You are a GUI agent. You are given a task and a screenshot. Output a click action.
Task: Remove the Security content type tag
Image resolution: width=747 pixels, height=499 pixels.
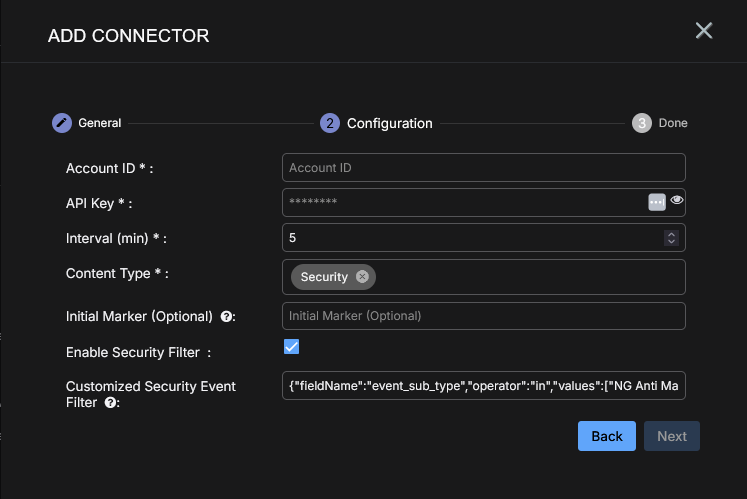(x=362, y=277)
